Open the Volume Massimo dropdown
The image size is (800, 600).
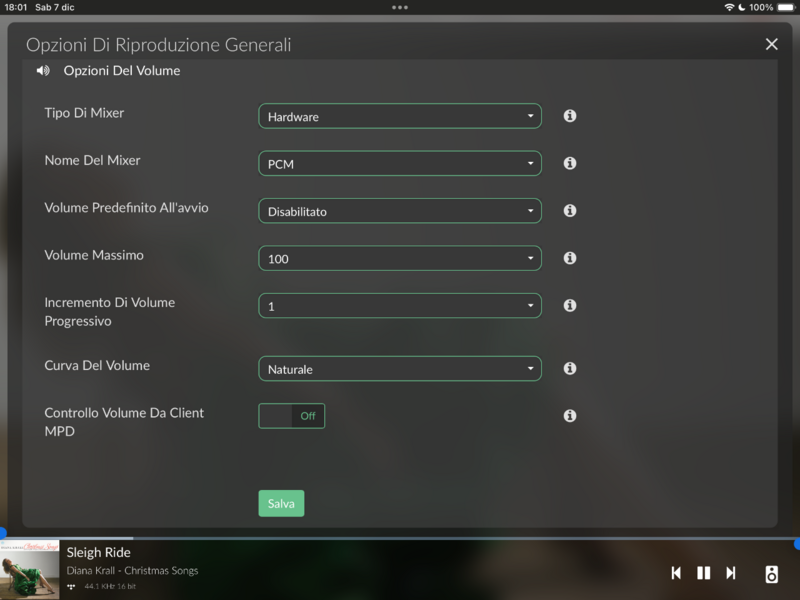pyautogui.click(x=399, y=258)
